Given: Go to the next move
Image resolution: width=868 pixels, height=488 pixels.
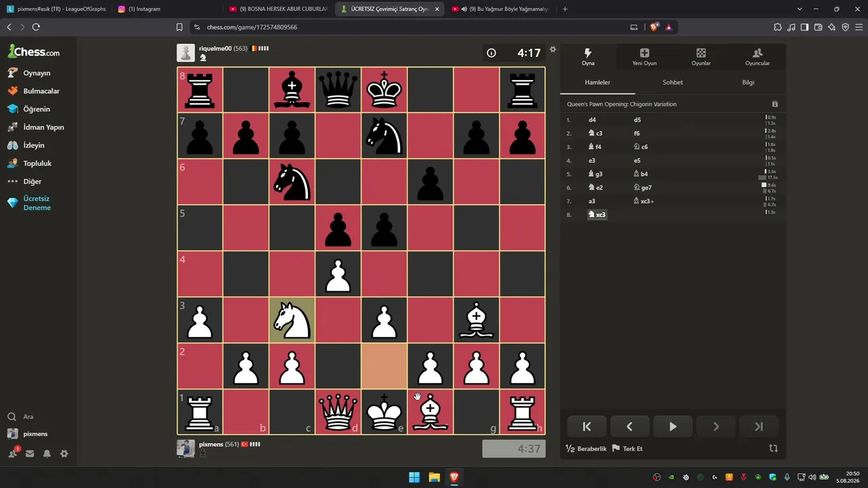Looking at the screenshot, I should pos(716,426).
